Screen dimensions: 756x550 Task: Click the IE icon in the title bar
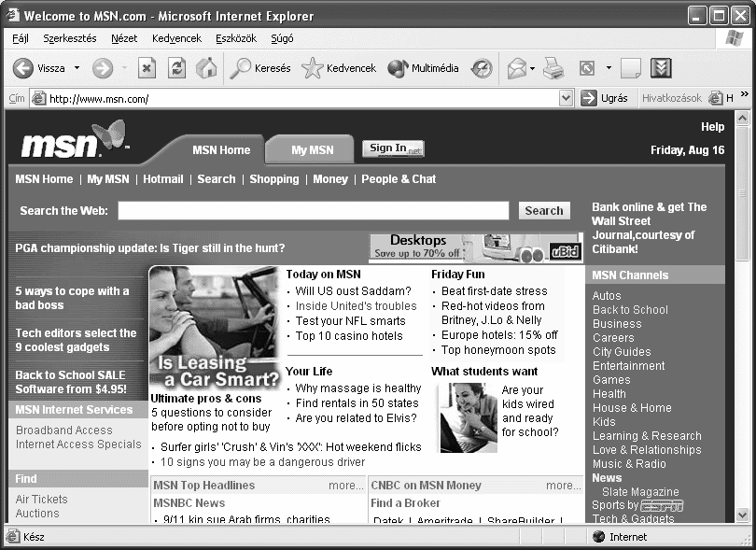tap(12, 16)
